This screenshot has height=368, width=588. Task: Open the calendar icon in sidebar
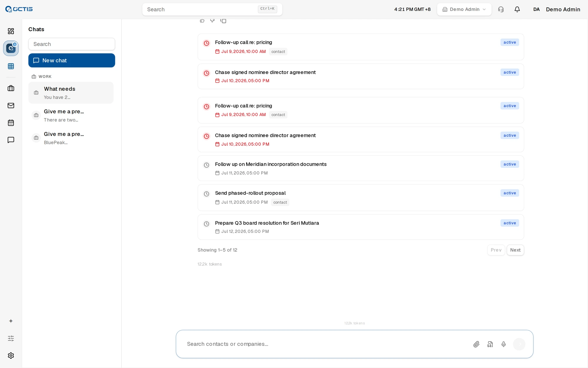pos(11,123)
